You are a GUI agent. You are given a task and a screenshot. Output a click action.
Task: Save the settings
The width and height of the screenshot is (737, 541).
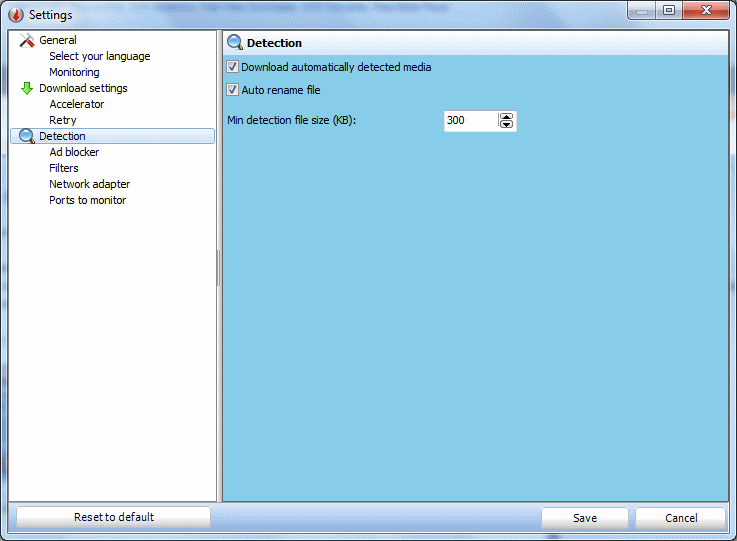[x=585, y=518]
